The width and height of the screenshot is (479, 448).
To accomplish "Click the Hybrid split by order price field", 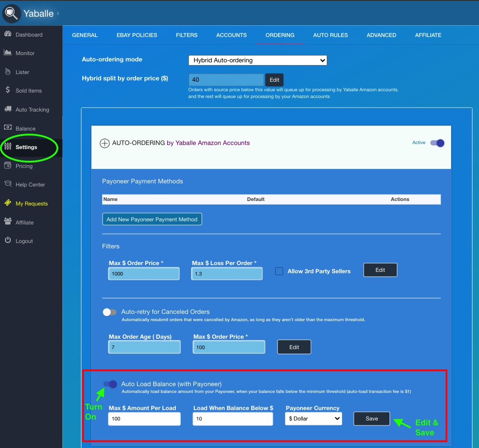I will [x=226, y=79].
